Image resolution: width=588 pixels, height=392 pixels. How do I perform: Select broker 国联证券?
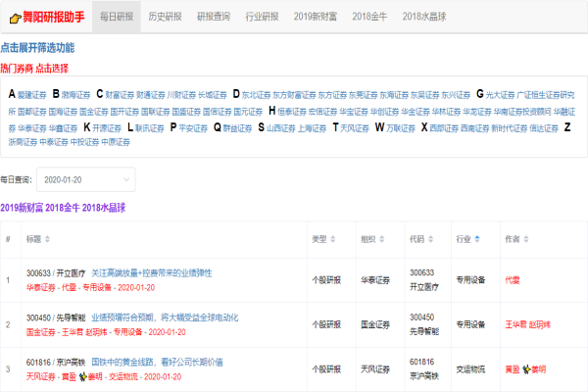[156, 112]
